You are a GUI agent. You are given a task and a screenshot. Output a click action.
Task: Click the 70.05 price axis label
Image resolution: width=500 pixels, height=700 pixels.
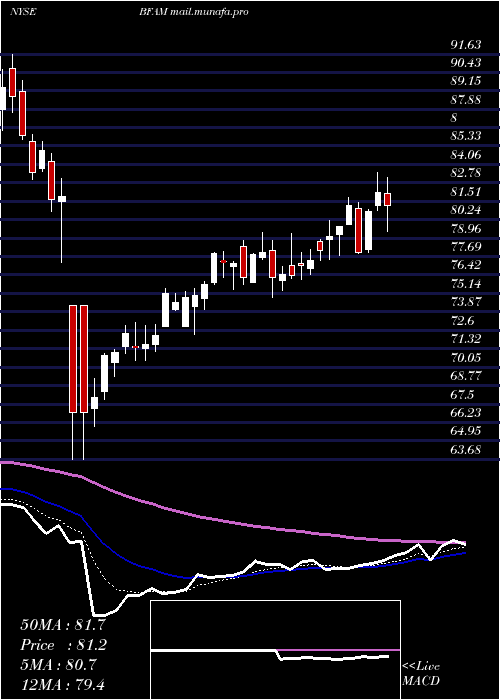pyautogui.click(x=466, y=358)
